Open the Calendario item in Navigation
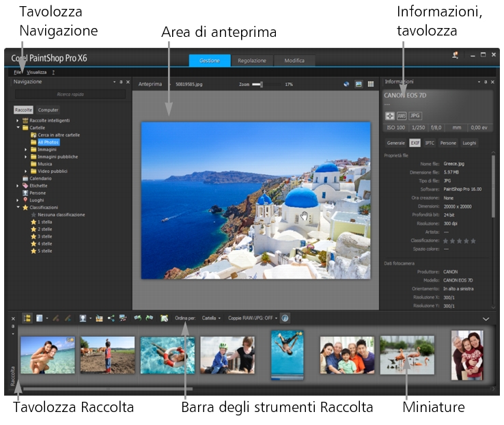This screenshot has height=425, width=504. pos(40,178)
